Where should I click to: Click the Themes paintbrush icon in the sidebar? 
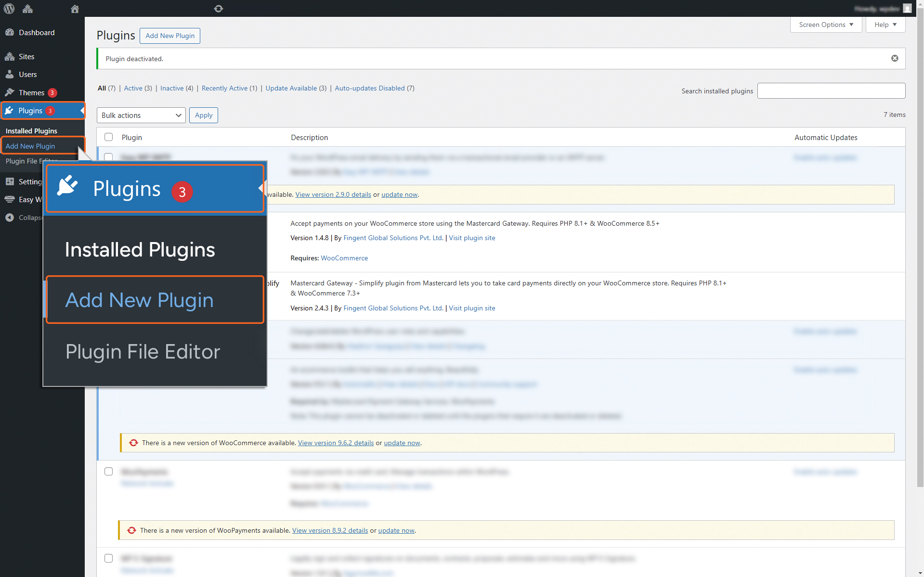[10, 92]
